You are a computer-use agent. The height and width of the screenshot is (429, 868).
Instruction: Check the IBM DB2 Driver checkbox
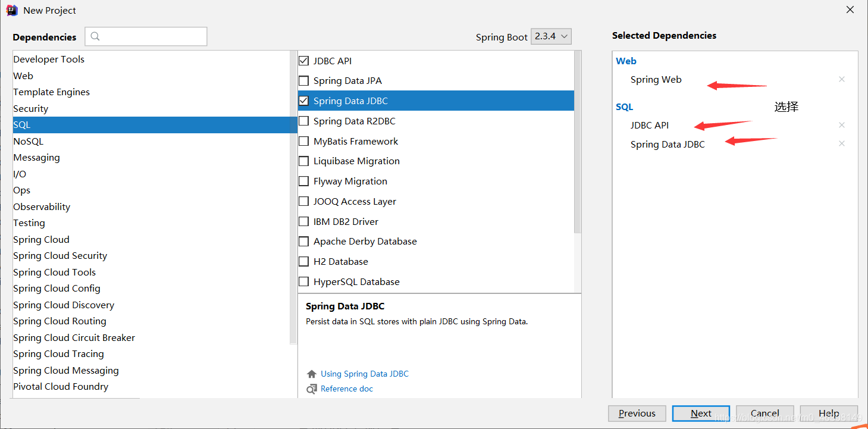pos(304,221)
